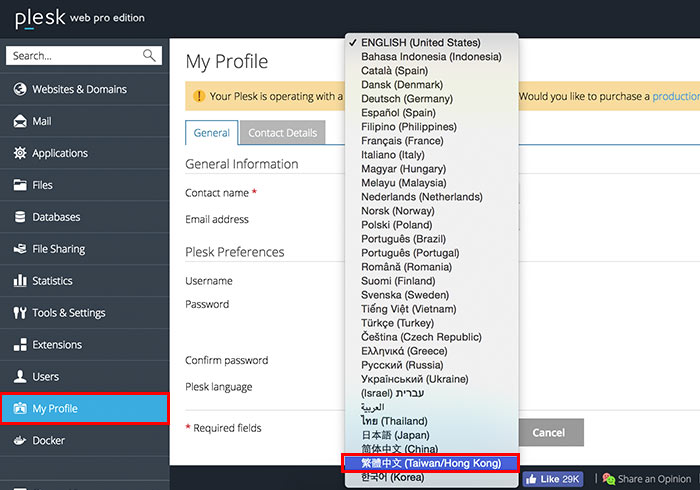Switch to the General tab
This screenshot has width=700, height=490.
212,133
